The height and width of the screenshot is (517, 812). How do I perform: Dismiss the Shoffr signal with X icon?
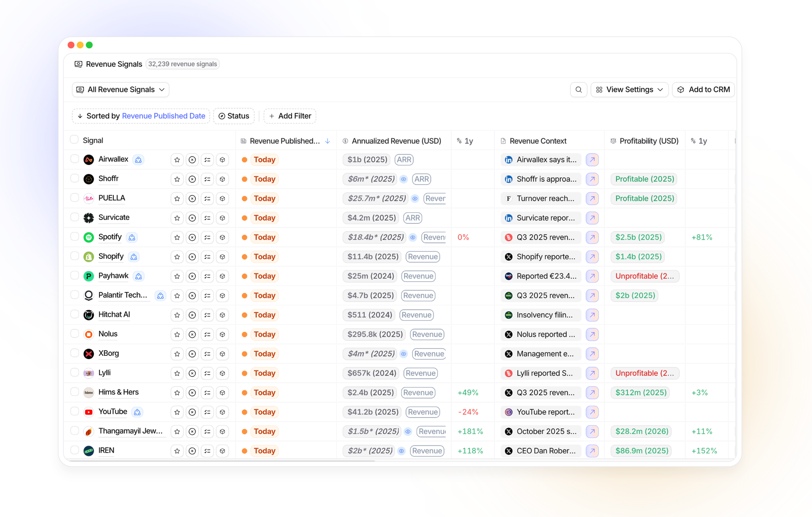click(192, 179)
